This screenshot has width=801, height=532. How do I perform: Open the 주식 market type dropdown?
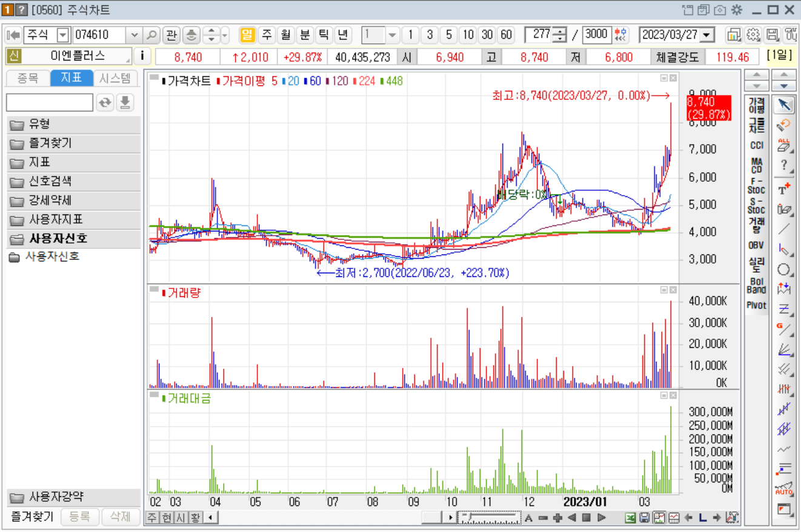64,35
